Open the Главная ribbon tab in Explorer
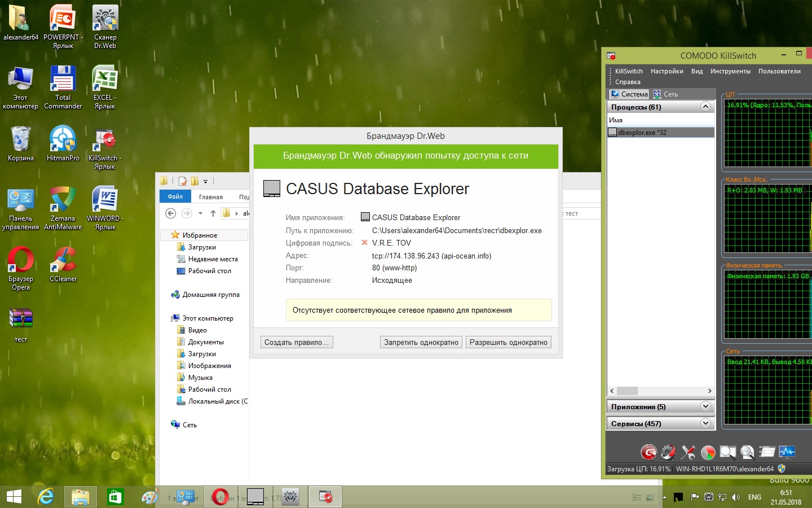The image size is (812, 508). pyautogui.click(x=211, y=197)
